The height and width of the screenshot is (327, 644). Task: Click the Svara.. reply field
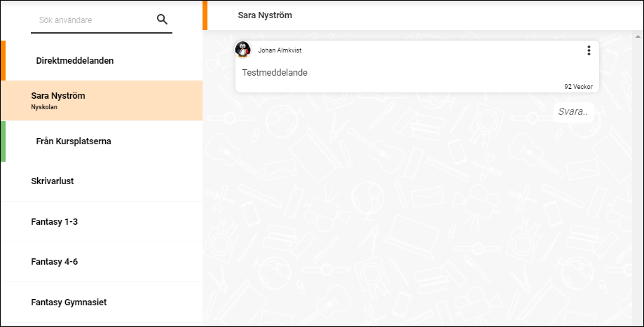click(x=574, y=112)
